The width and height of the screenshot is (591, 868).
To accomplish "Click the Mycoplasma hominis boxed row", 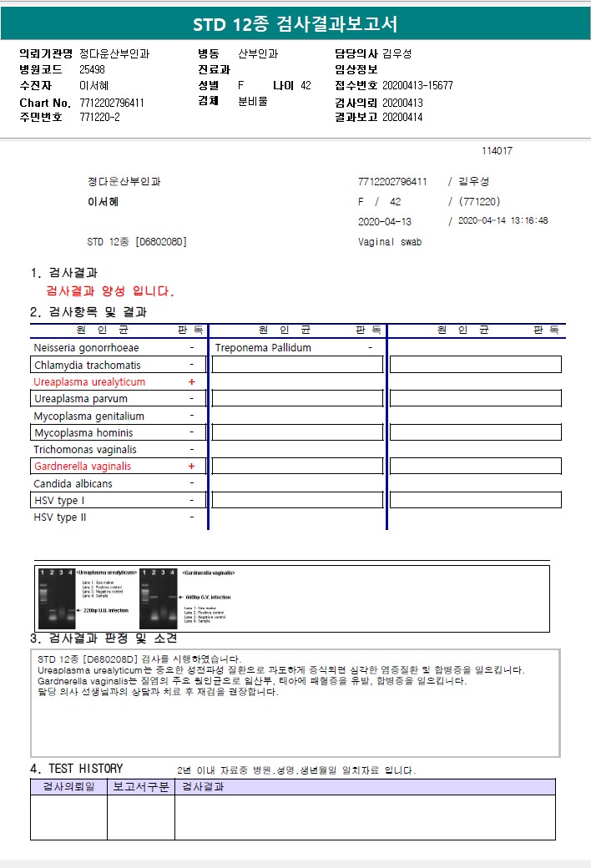I will tap(118, 432).
